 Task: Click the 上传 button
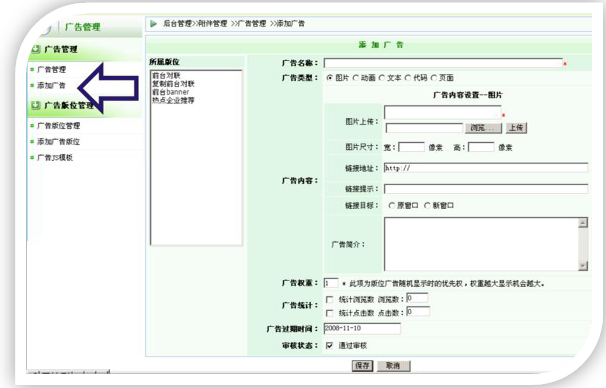(x=516, y=128)
